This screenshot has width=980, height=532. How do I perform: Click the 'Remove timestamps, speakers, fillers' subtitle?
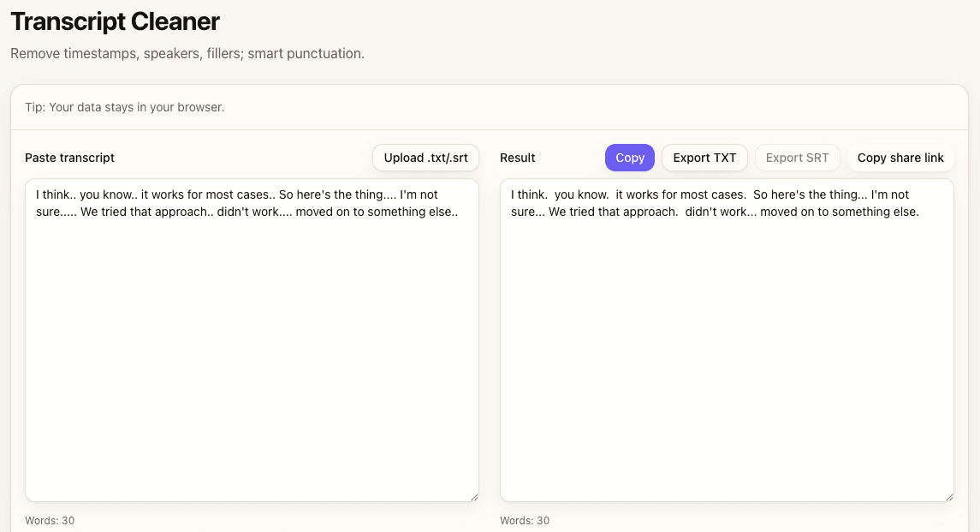pyautogui.click(x=187, y=53)
